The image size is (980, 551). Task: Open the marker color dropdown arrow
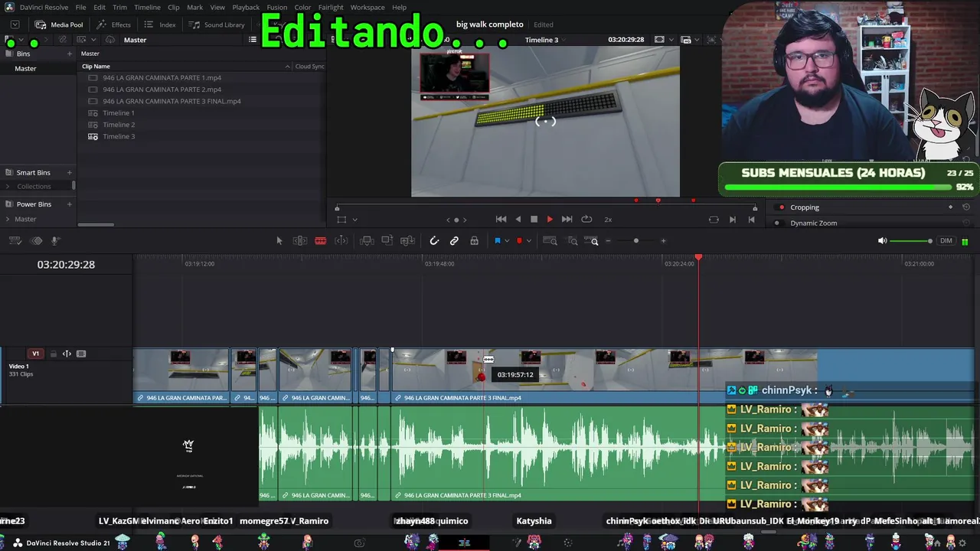tap(528, 242)
